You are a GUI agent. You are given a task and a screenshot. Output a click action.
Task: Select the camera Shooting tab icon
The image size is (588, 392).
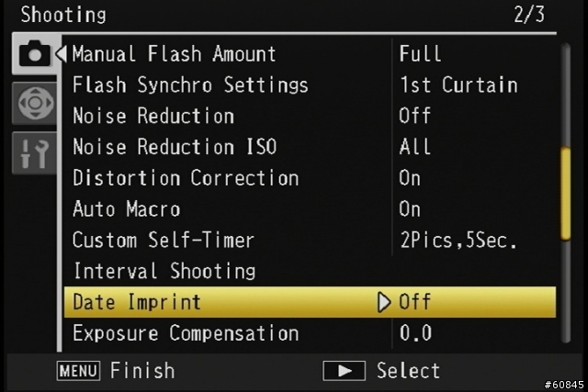pyautogui.click(x=35, y=53)
